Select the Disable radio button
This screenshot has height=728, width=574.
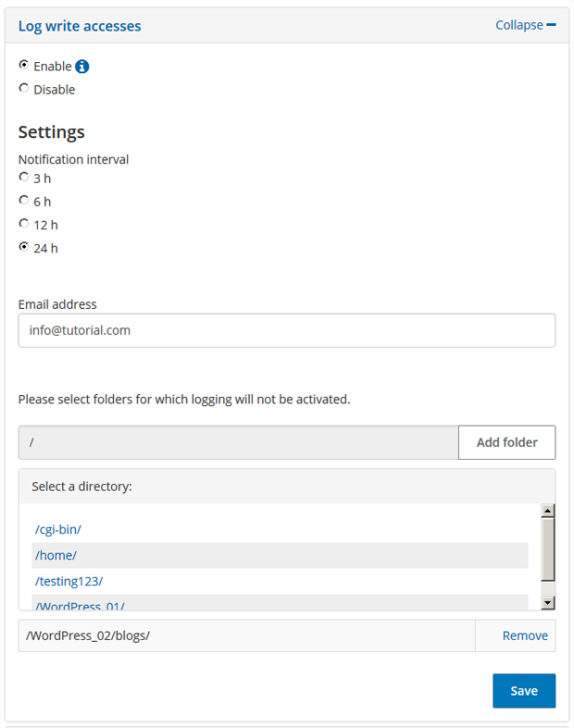click(24, 89)
